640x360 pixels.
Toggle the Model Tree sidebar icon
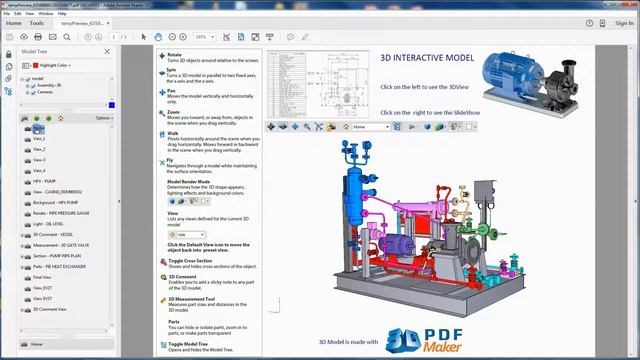click(x=9, y=91)
